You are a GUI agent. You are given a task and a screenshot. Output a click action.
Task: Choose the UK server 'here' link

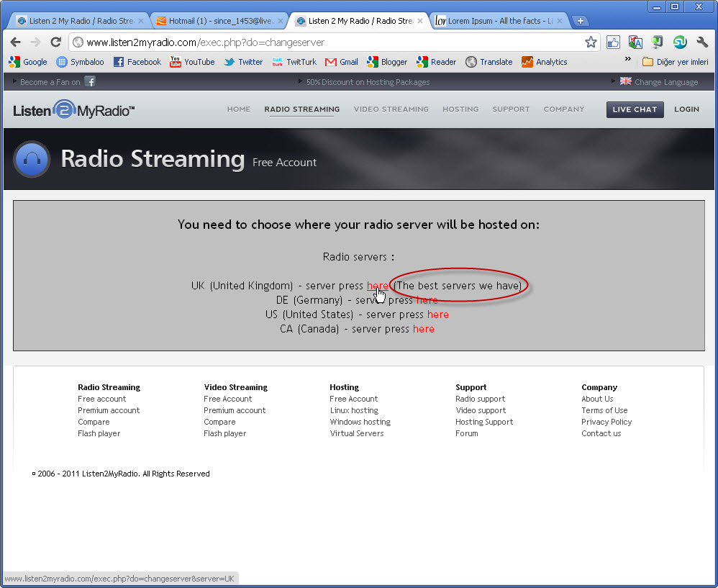[377, 286]
